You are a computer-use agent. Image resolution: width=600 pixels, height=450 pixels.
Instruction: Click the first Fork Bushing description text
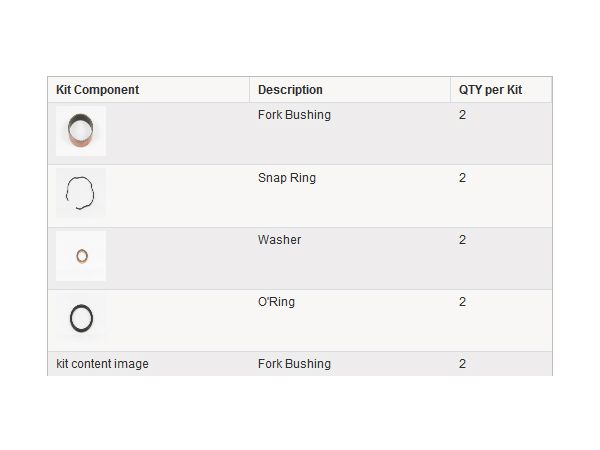coord(294,115)
